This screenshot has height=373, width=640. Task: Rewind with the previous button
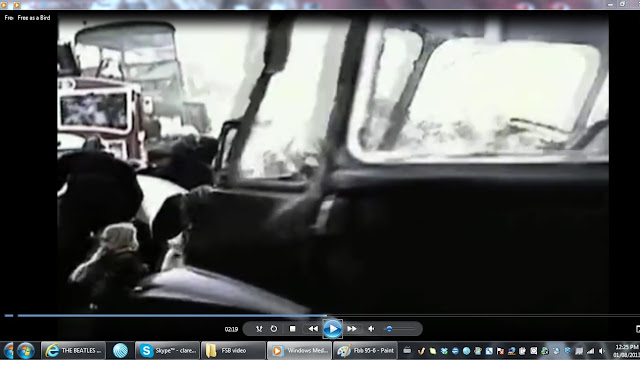coord(313,329)
